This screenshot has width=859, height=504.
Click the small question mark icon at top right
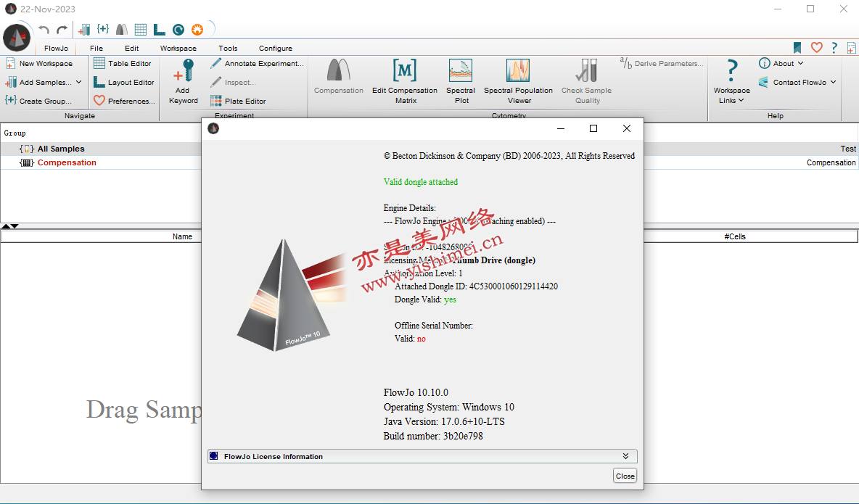coord(834,48)
